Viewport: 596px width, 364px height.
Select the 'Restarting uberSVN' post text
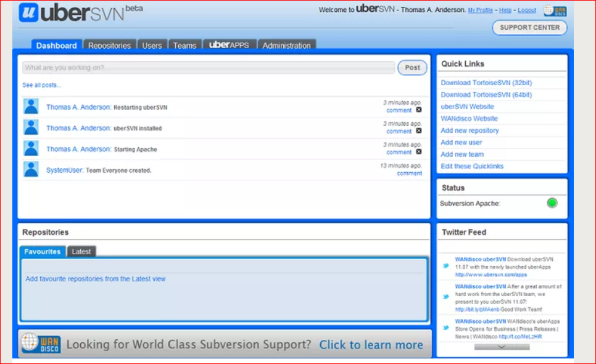click(x=140, y=107)
